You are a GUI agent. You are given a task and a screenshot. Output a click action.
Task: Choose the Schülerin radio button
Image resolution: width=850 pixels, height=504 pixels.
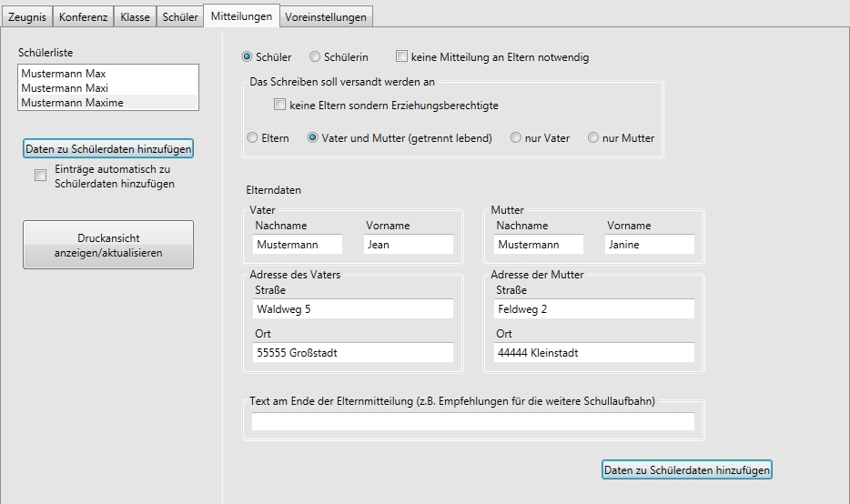316,57
